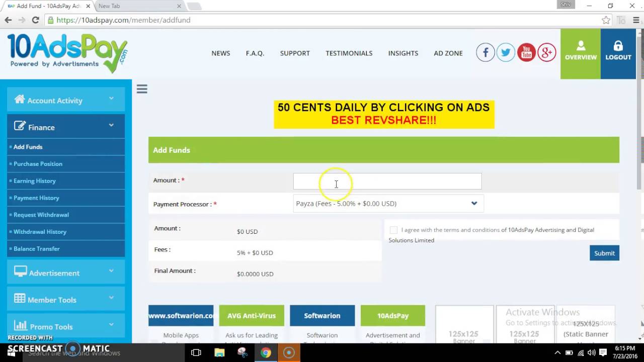Go to Overview tile
Image resolution: width=644 pixels, height=362 pixels.
coord(581,54)
